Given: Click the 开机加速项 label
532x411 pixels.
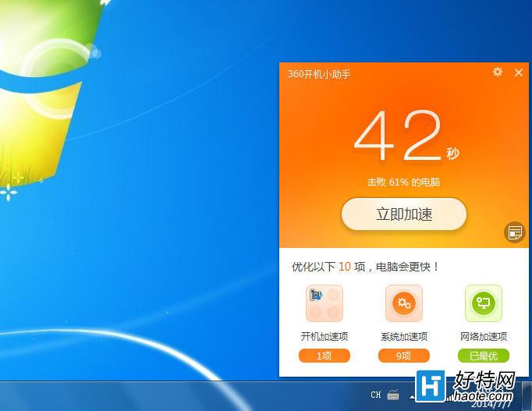Looking at the screenshot, I should (325, 336).
